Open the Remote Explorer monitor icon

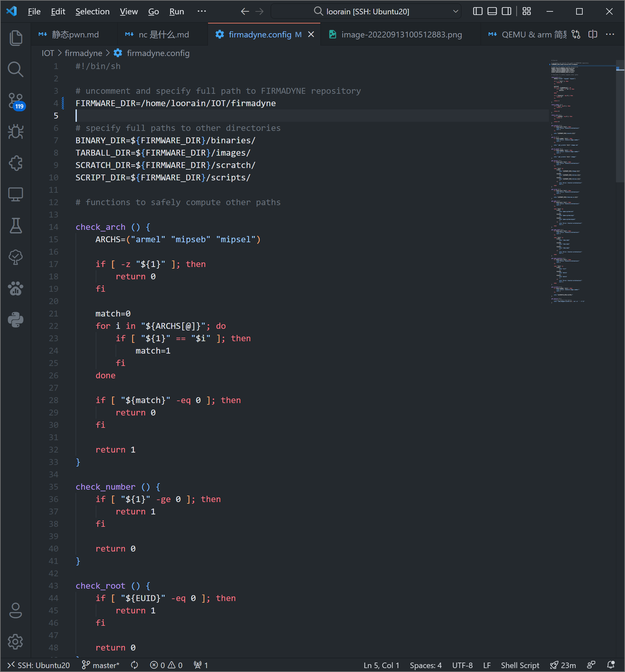16,194
